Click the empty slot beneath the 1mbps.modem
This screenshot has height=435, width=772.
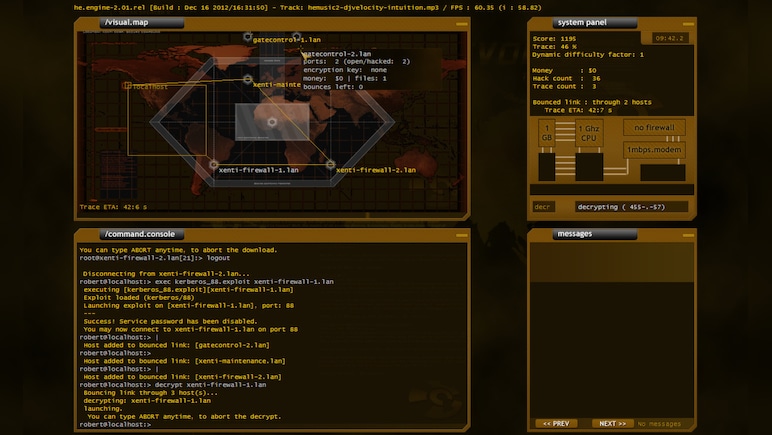pyautogui.click(x=663, y=173)
